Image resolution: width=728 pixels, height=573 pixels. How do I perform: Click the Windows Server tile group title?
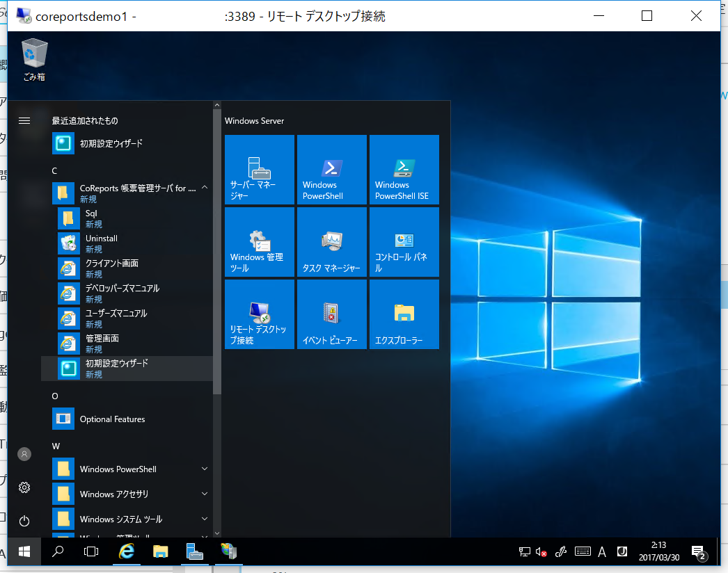[254, 120]
